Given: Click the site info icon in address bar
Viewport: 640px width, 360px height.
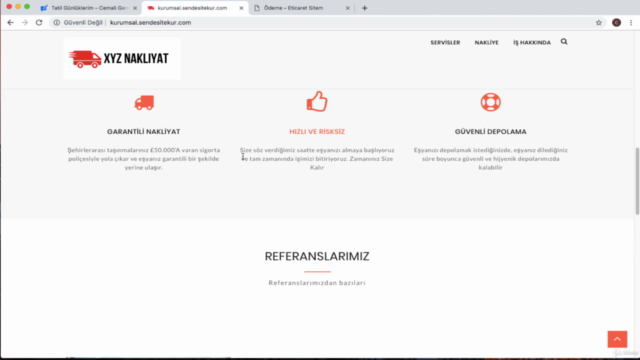Looking at the screenshot, I should (x=57, y=22).
